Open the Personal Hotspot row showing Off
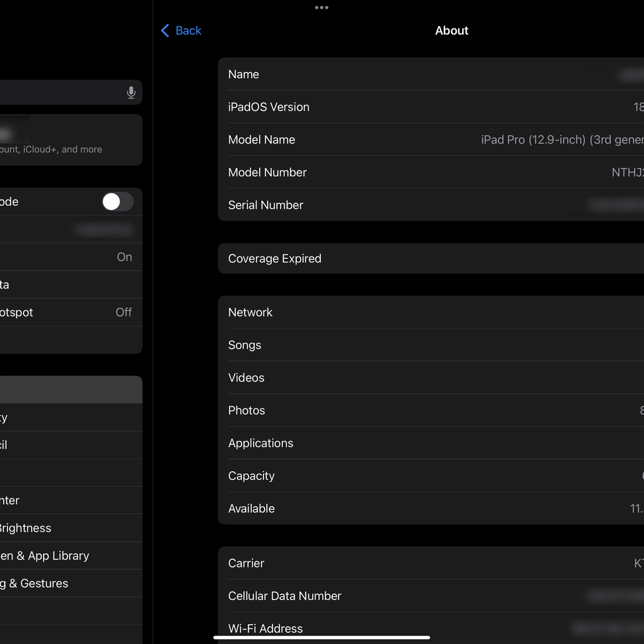644x644 pixels. coord(71,312)
